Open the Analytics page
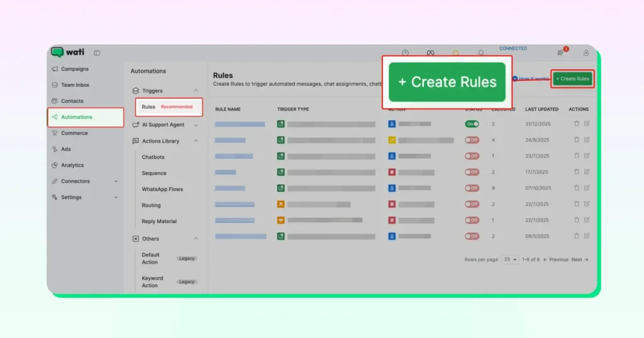The width and height of the screenshot is (644, 338). point(72,165)
